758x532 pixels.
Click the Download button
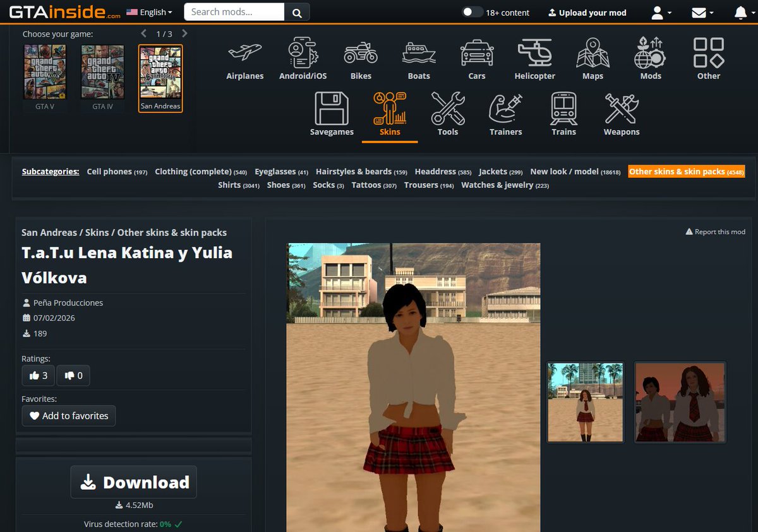[x=134, y=482]
